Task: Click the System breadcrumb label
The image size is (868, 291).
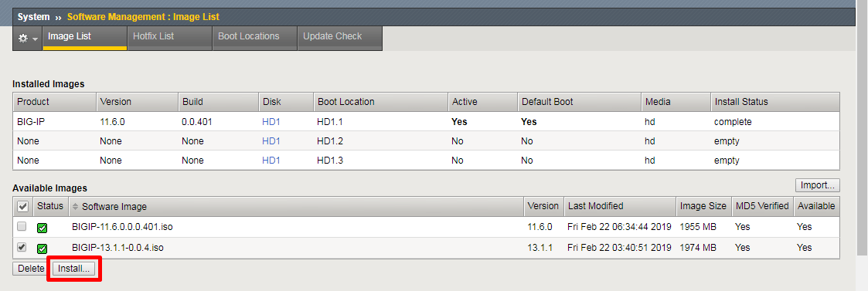Action: tap(34, 17)
